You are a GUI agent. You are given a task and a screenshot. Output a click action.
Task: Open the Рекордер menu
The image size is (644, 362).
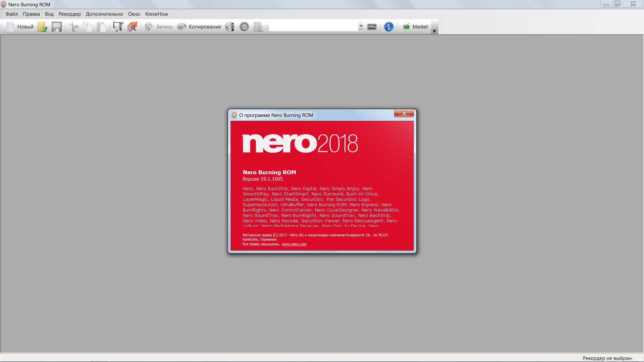point(69,14)
